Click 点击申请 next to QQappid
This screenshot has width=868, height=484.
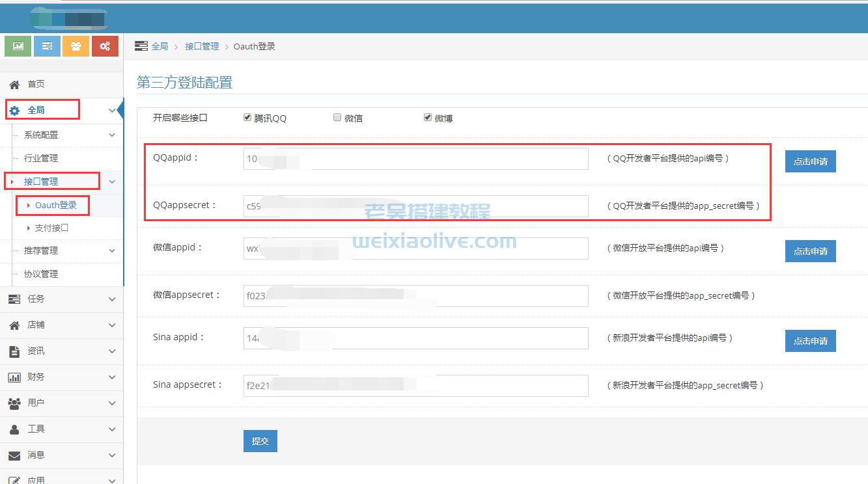[x=810, y=161]
